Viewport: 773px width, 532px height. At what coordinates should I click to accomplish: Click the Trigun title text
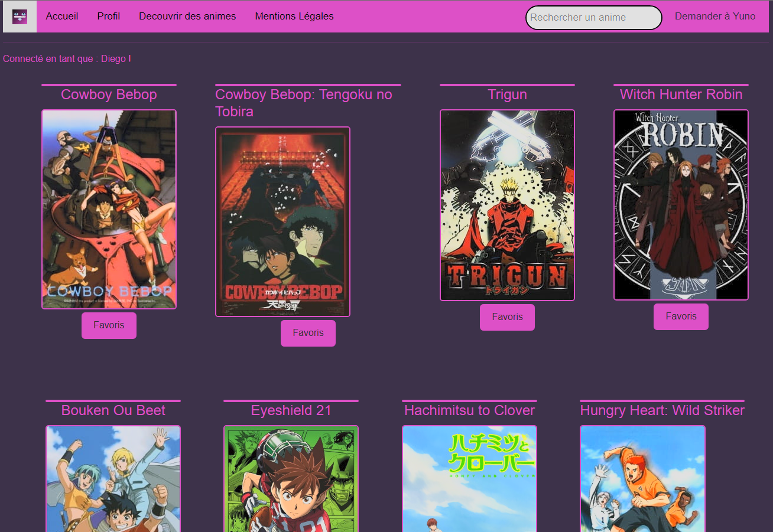[x=507, y=94]
